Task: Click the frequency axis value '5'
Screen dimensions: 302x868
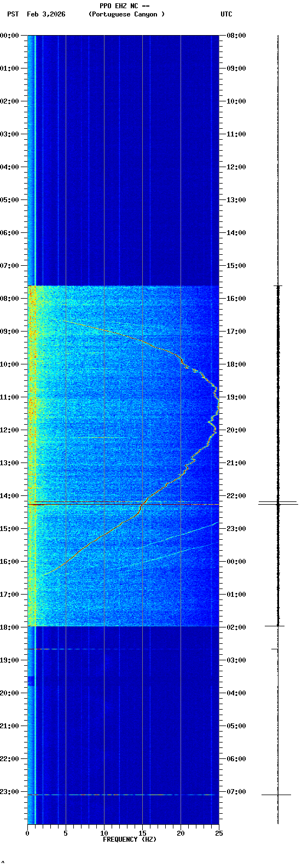Action: [x=66, y=833]
